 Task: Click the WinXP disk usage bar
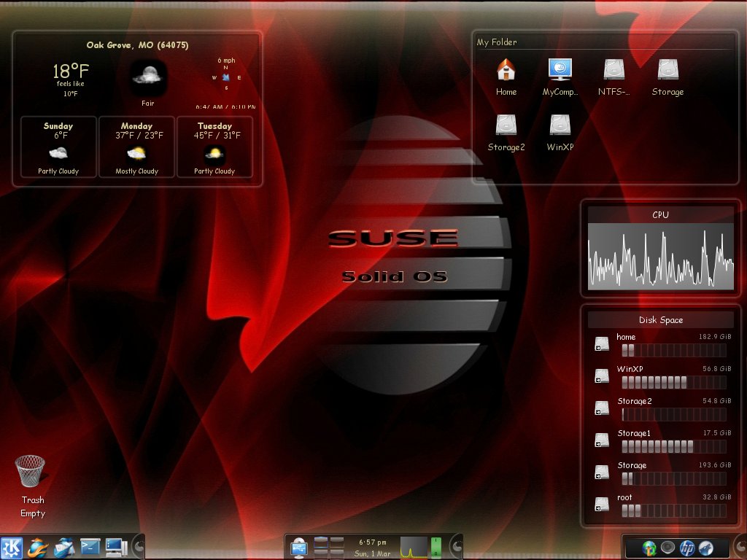674,382
